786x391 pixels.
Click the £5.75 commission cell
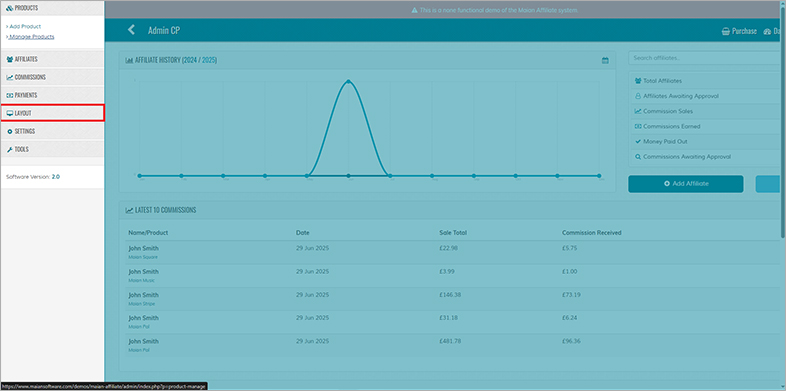pyautogui.click(x=570, y=248)
